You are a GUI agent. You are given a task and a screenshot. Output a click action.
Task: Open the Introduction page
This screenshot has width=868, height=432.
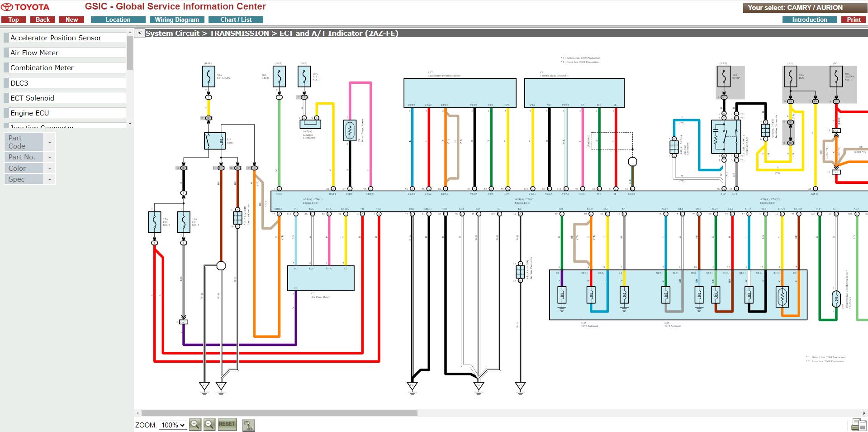point(810,20)
